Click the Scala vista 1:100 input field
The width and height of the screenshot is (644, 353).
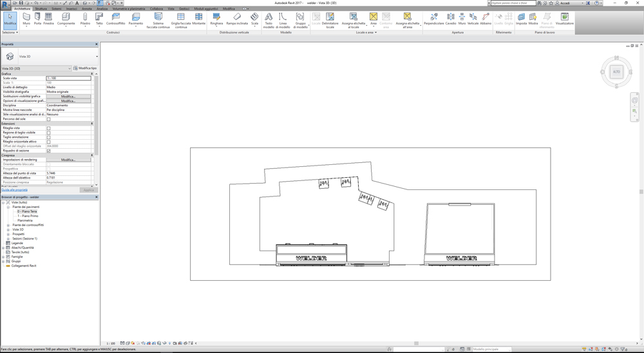[68, 78]
